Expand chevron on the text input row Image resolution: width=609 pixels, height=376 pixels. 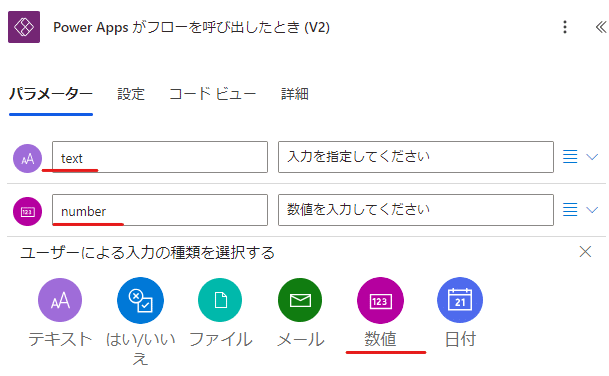coord(592,157)
